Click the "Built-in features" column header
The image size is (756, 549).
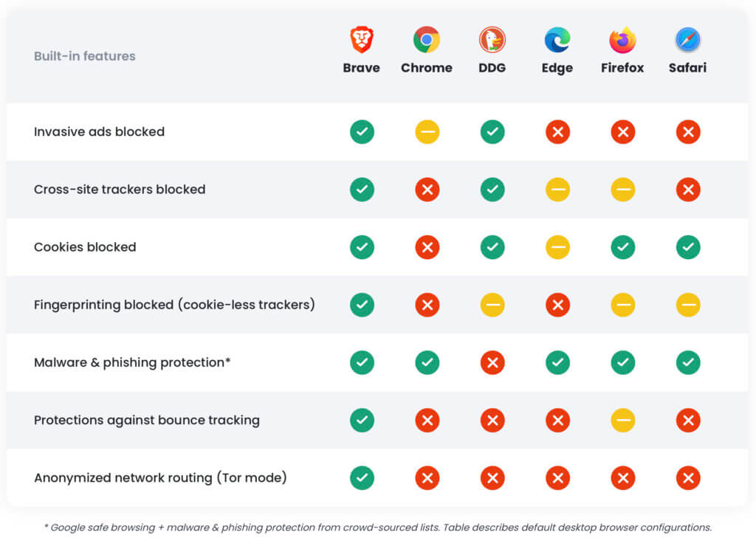click(85, 56)
